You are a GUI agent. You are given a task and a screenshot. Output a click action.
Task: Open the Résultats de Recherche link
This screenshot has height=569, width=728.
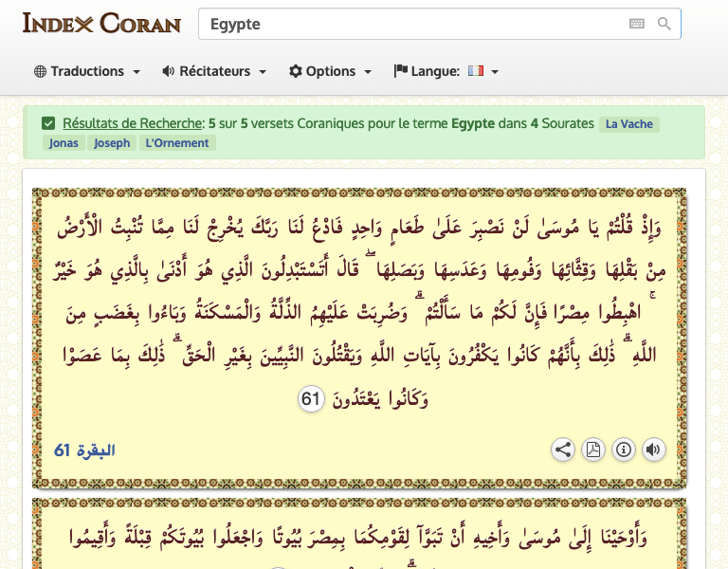133,123
